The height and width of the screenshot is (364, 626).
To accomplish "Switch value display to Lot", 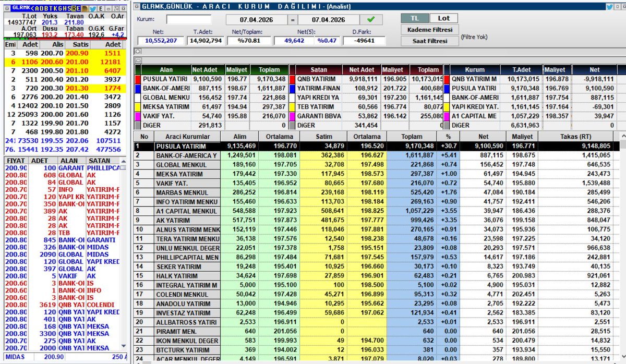I will [443, 18].
